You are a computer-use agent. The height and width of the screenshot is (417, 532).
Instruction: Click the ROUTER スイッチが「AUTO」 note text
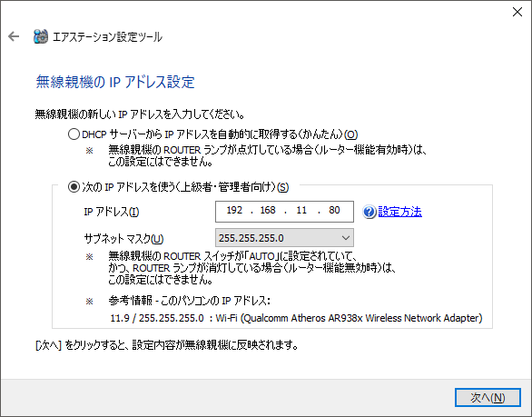point(251,268)
